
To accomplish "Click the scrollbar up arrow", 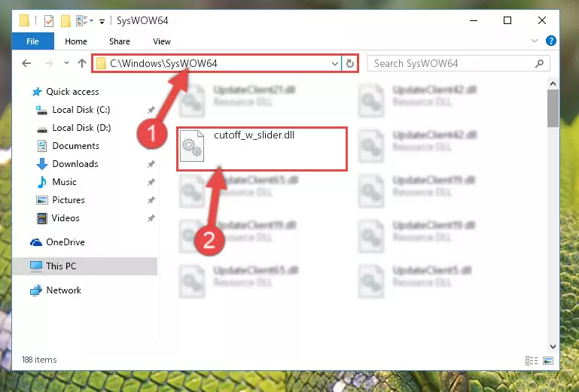I will click(553, 84).
